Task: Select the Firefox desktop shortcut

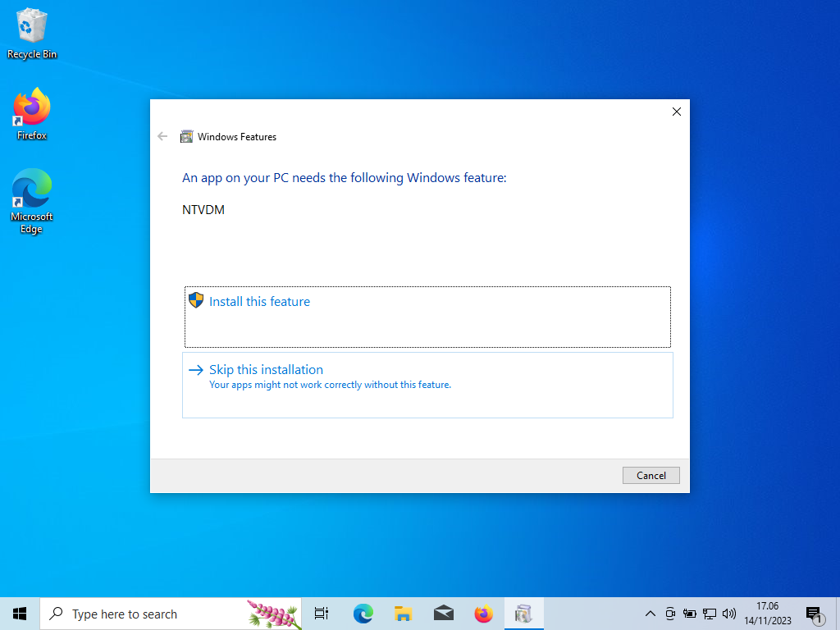Action: tap(32, 114)
